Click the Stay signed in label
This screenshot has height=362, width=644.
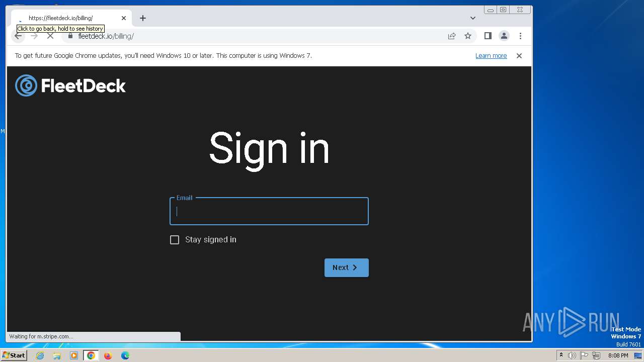(x=211, y=240)
